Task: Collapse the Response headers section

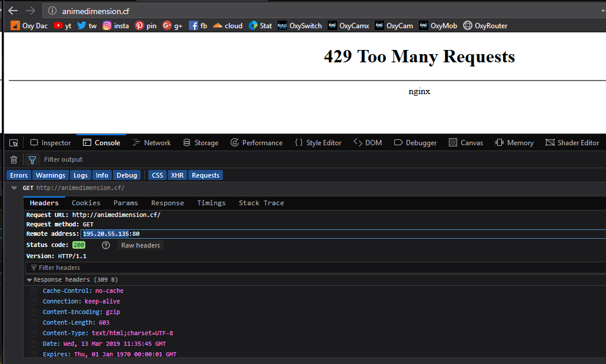Action: tap(29, 279)
